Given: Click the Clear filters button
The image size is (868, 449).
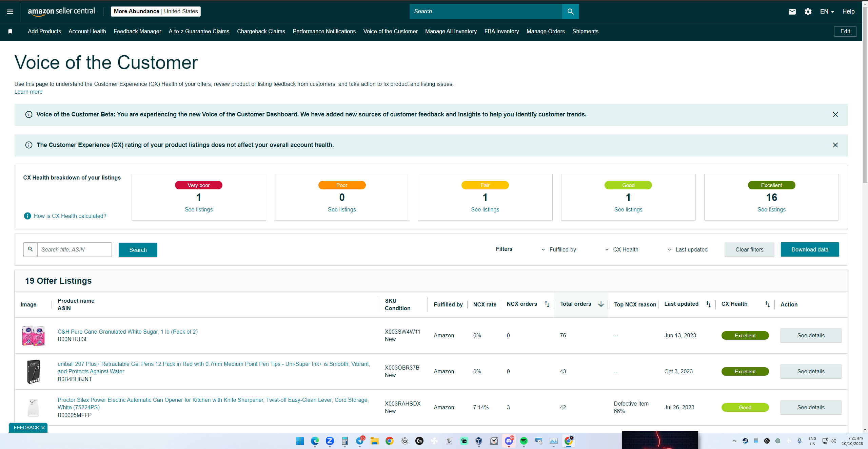Looking at the screenshot, I should pos(749,249).
